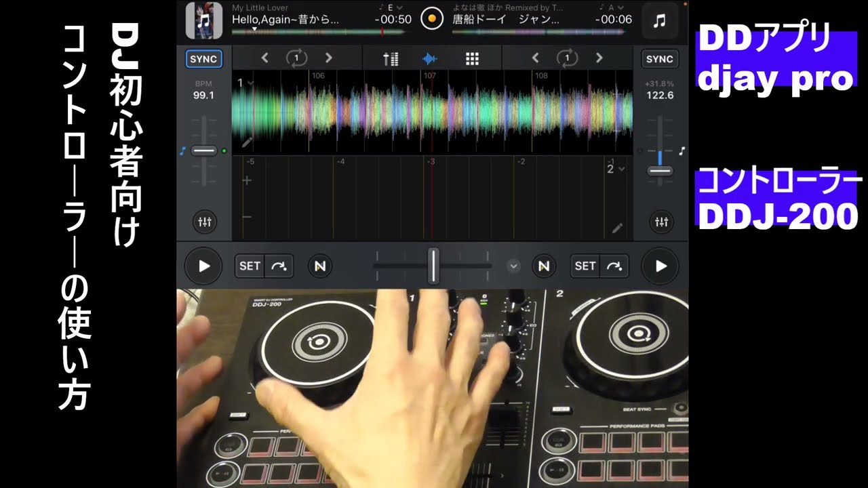The width and height of the screenshot is (868, 488).
Task: Edit the deck 1 waveform beat grid with the pencil
Action: pyautogui.click(x=247, y=142)
